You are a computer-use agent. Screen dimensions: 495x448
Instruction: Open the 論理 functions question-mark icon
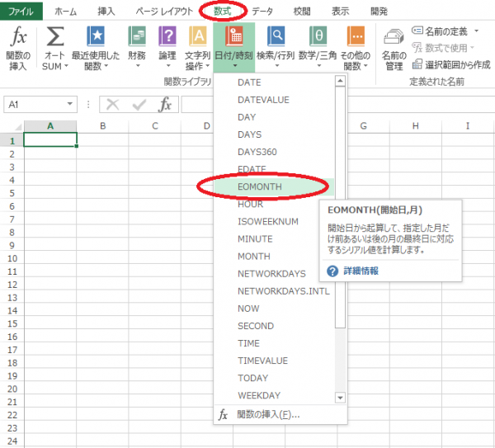point(167,36)
